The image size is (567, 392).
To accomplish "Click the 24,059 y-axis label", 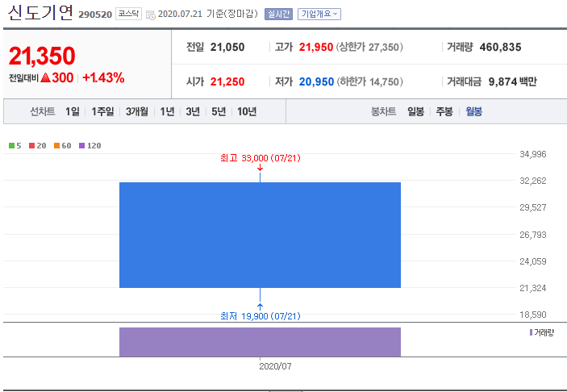I will (532, 261).
